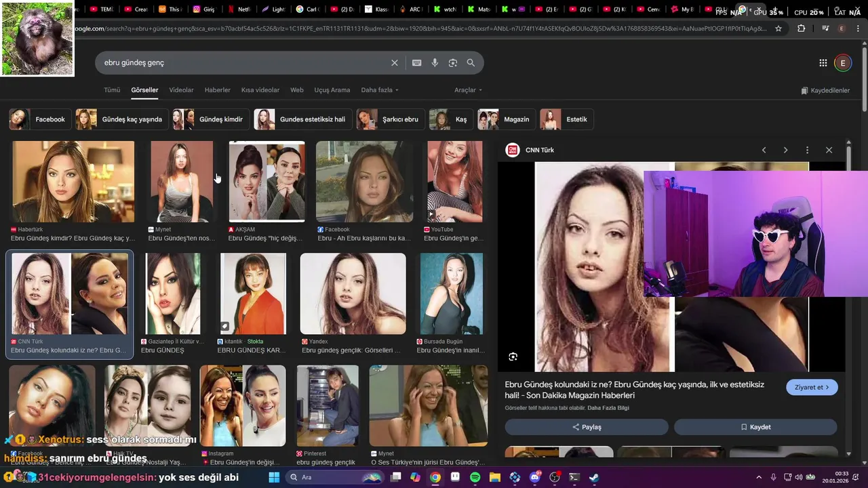Switch to Web tab
This screenshot has height=488, width=868.
(x=297, y=90)
